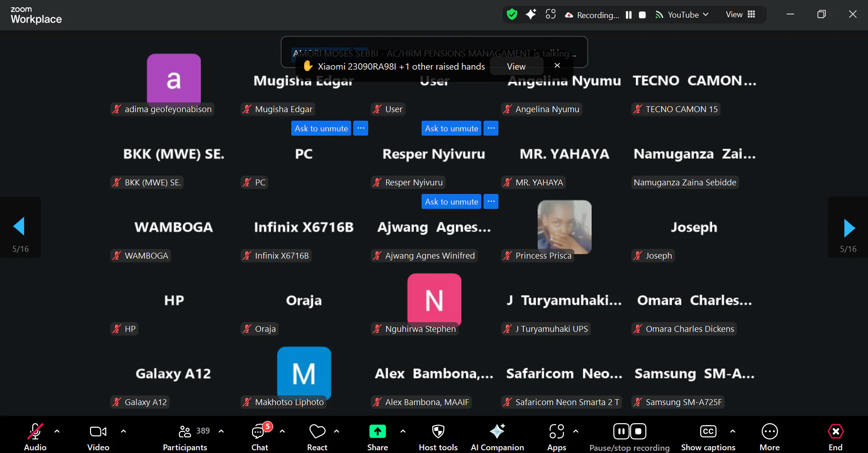Open the Apps icon in toolbar
Viewport: 868px width, 453px height.
tap(556, 432)
